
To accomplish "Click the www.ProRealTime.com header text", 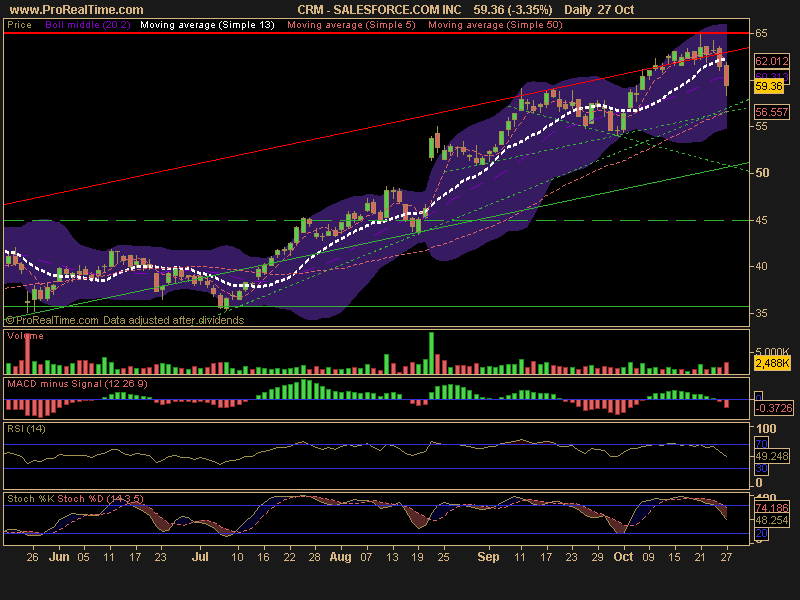I will pyautogui.click(x=77, y=10).
